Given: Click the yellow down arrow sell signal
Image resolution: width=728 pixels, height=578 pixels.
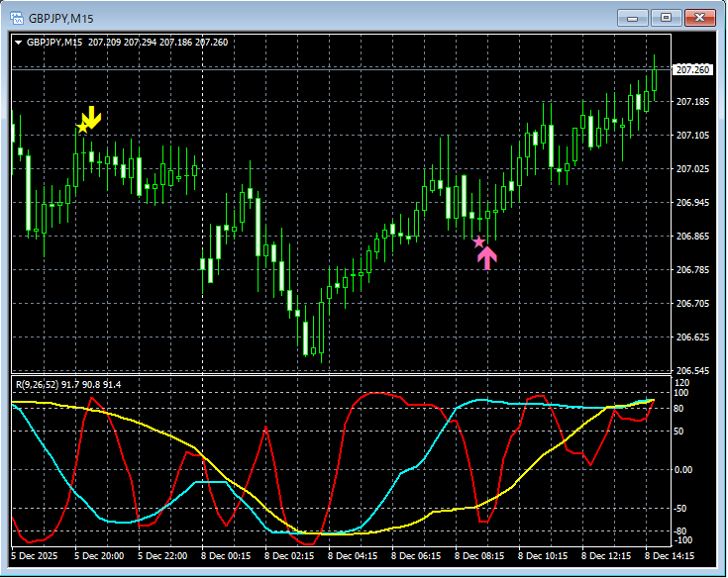Looking at the screenshot, I should click(x=93, y=116).
